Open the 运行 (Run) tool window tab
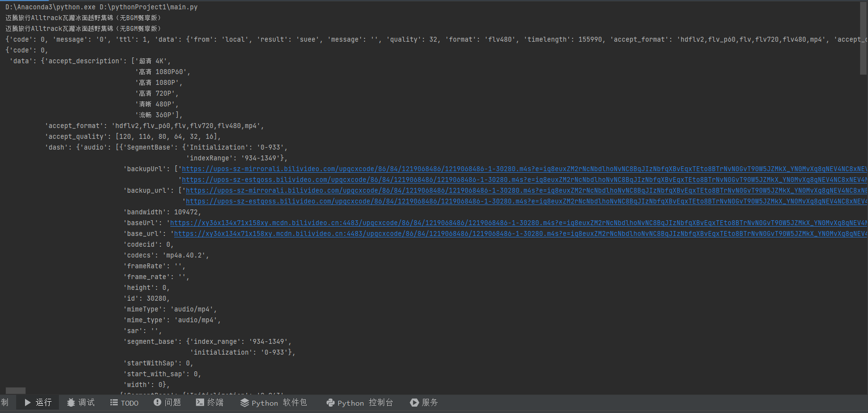This screenshot has width=868, height=413. (x=38, y=403)
